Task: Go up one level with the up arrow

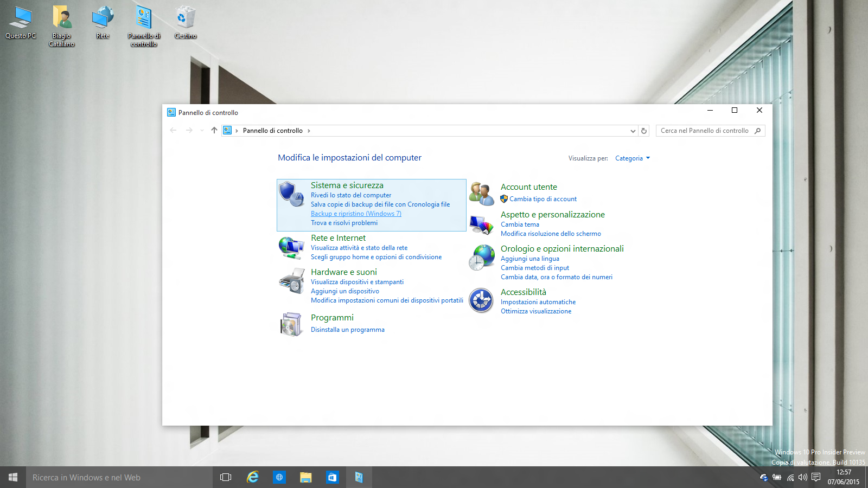Action: (214, 130)
